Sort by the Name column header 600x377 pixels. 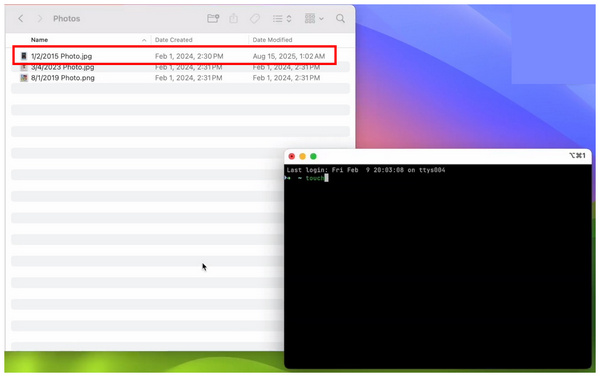pos(39,40)
